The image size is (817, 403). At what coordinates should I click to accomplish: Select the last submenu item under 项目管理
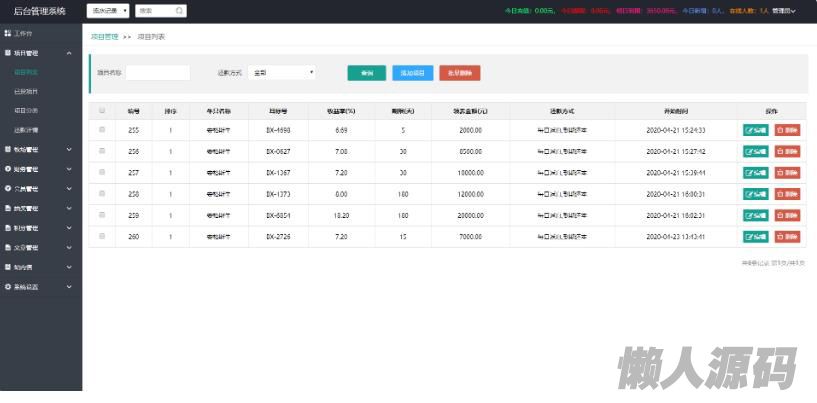[x=26, y=130]
